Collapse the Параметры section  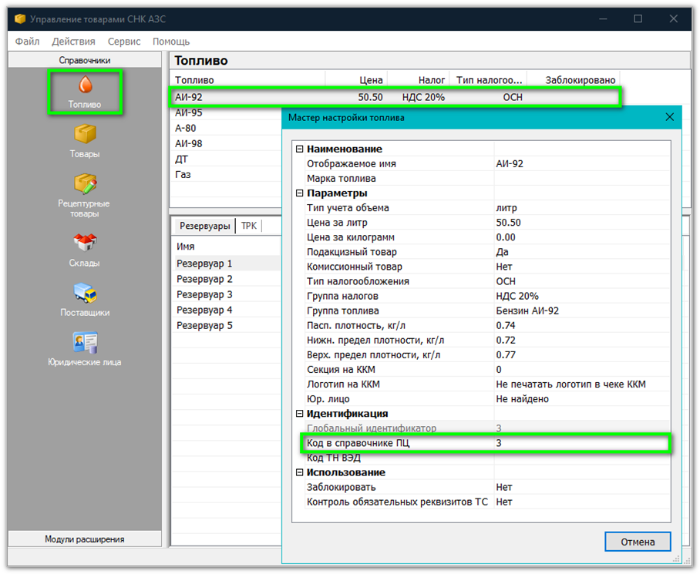click(x=299, y=193)
